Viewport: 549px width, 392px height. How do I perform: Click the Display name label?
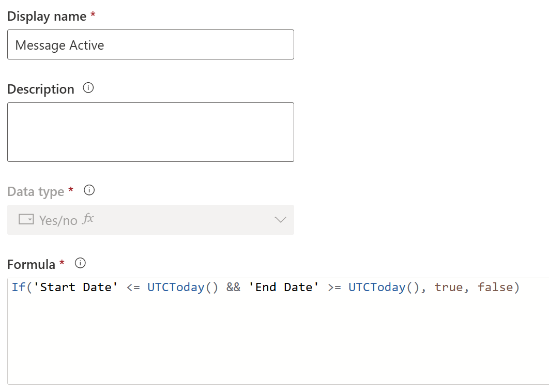tap(47, 16)
